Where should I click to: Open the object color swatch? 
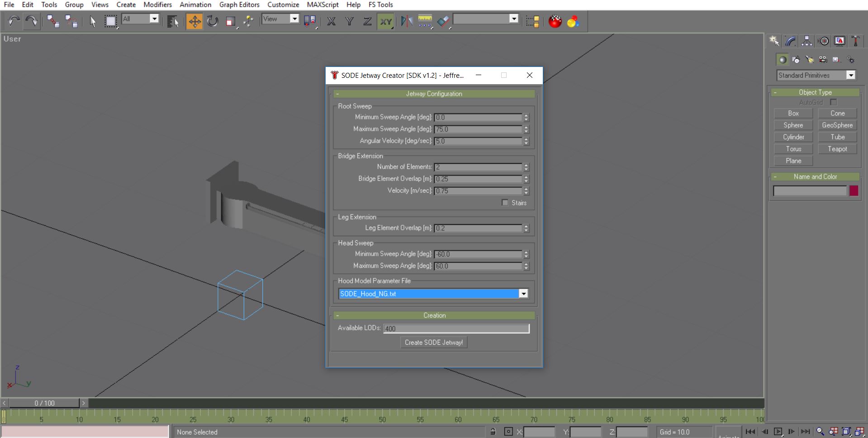point(854,190)
